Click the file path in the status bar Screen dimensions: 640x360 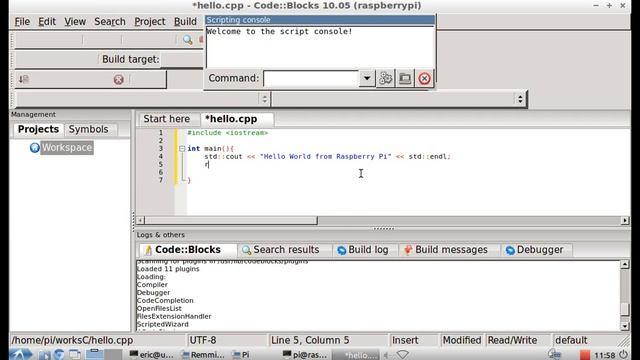[x=72, y=340]
